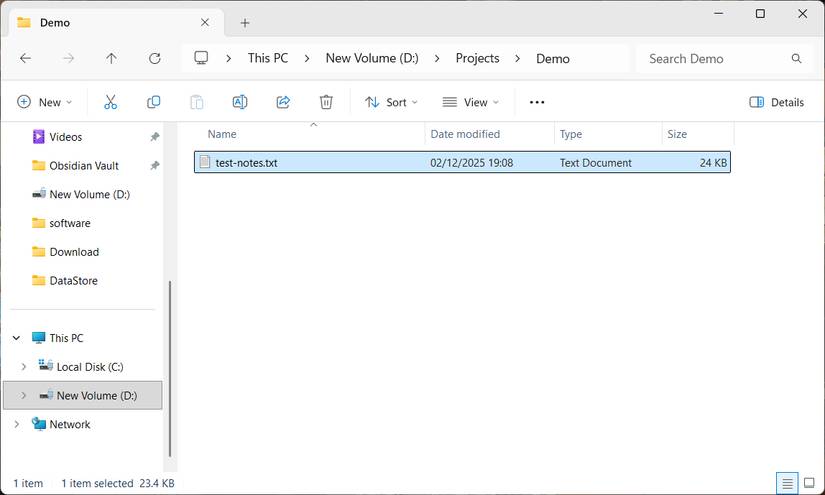The height and width of the screenshot is (495, 825).
Task: Open the See more ellipsis menu
Action: [537, 102]
